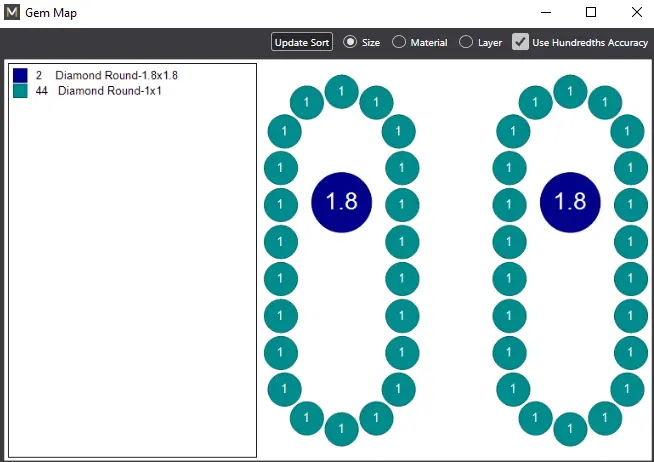Click the dark blue Diamond Round-1.8x1.8 swatch
Screen dimensions: 654x462
click(20, 76)
